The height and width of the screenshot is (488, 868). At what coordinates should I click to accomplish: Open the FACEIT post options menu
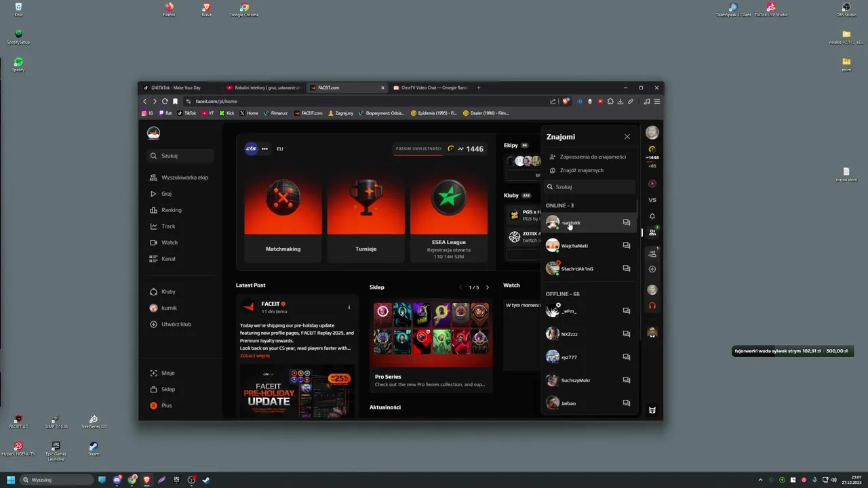(349, 307)
